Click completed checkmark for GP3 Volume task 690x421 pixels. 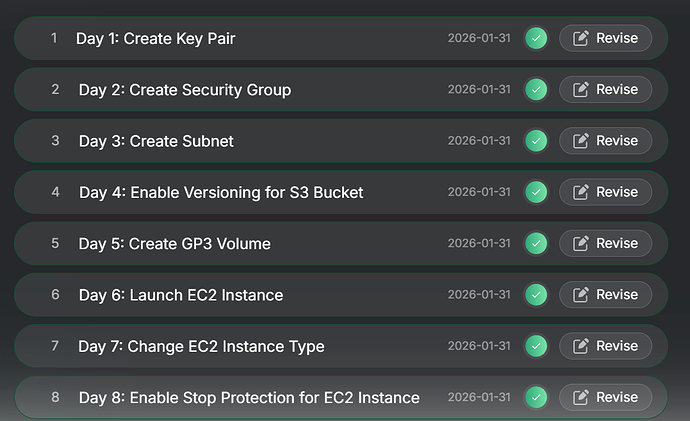tap(537, 243)
